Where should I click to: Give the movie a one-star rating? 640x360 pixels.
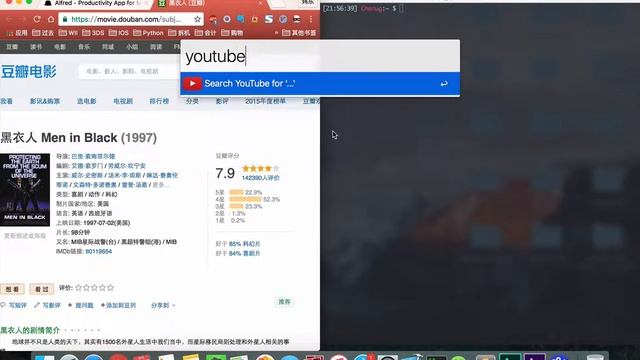click(x=79, y=288)
